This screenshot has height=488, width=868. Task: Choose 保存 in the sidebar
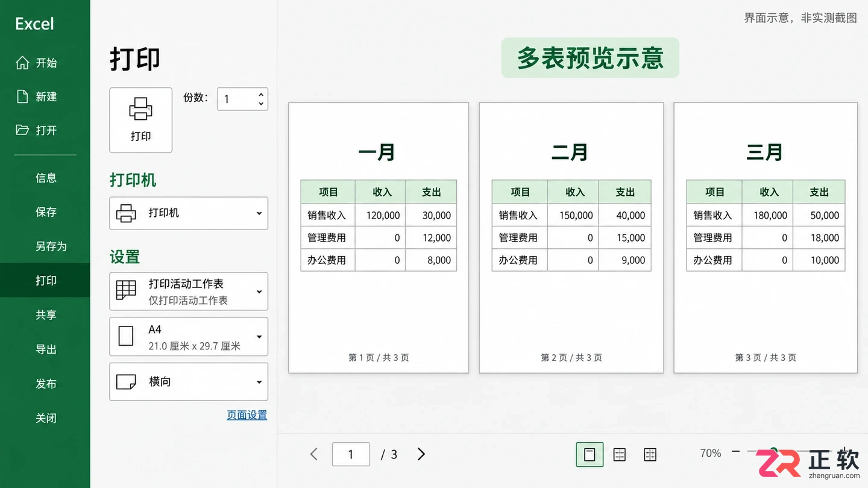coord(46,212)
